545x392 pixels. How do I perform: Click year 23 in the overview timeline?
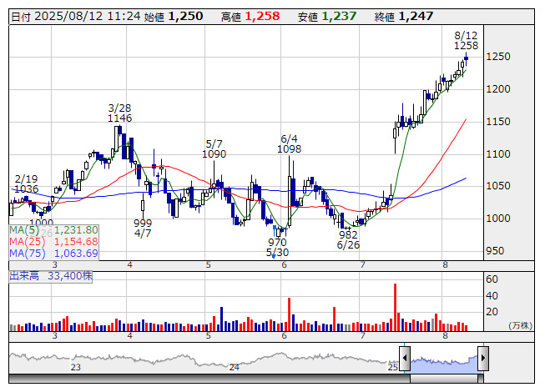point(76,367)
